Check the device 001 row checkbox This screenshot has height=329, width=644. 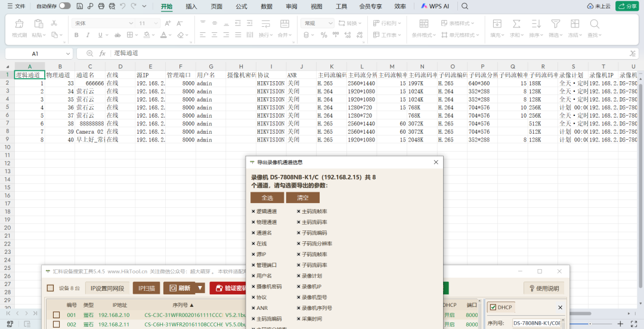coord(57,315)
